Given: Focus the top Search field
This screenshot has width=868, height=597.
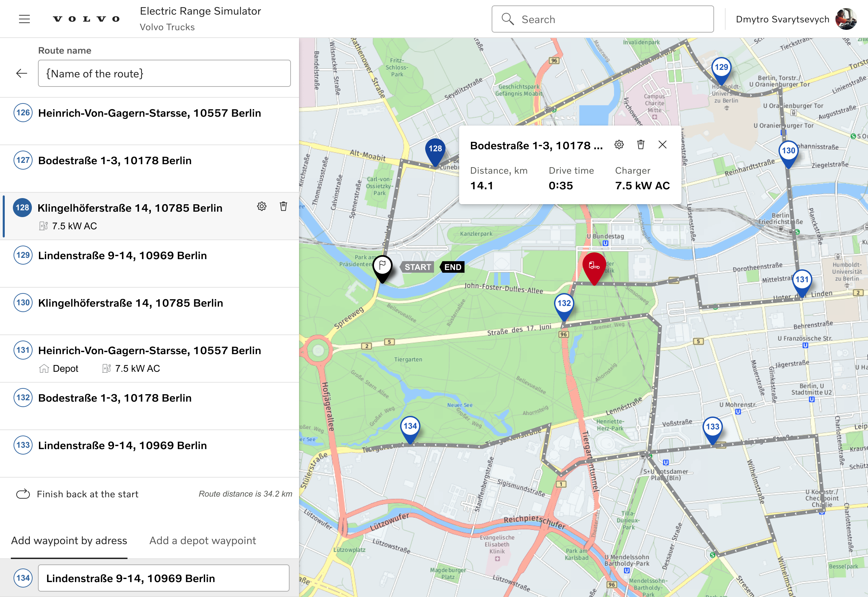Looking at the screenshot, I should coord(603,19).
